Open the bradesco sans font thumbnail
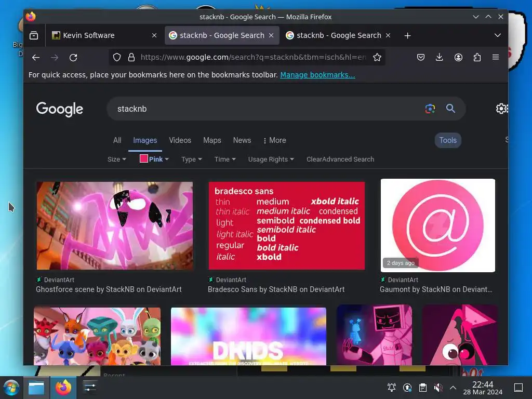Viewport: 532px width, 399px height. 287,225
